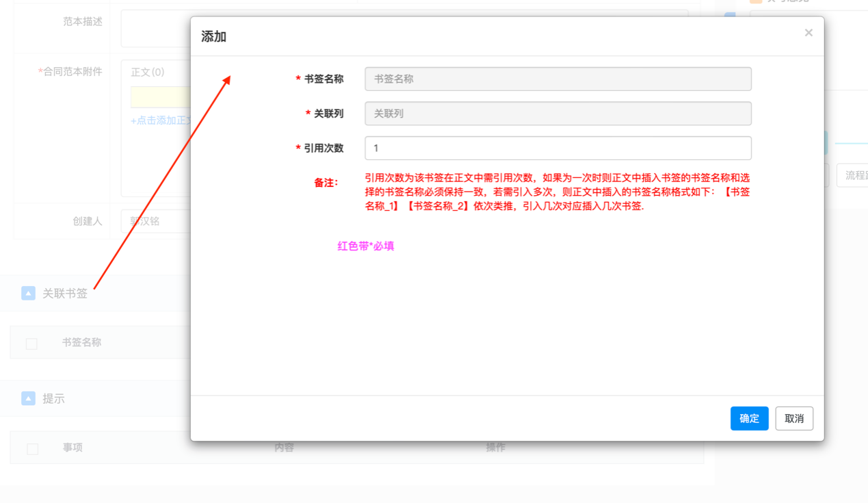This screenshot has width=868, height=503.
Task: Click the orange icon at top right
Action: (x=756, y=1)
